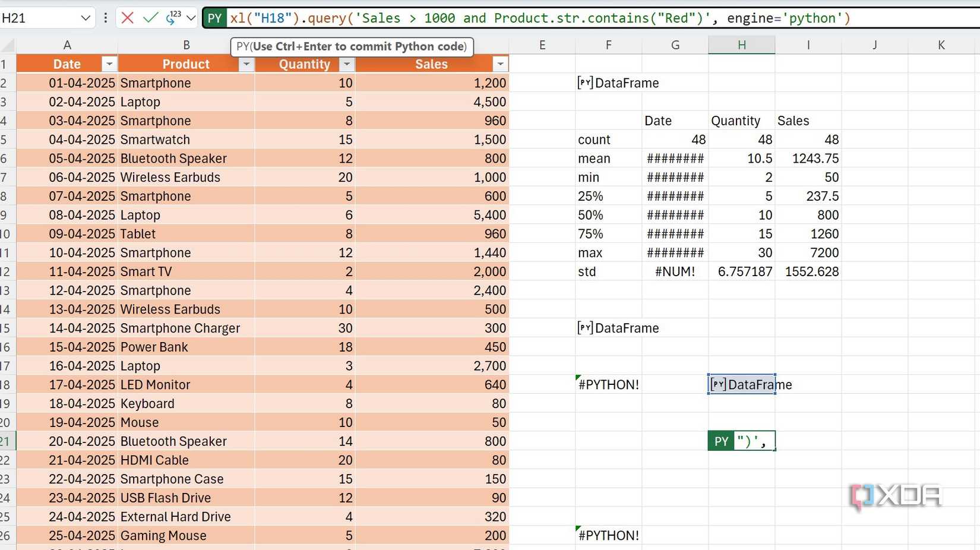The height and width of the screenshot is (550, 980).
Task: Click the DataFrame card beside cell F15
Action: [x=585, y=327]
